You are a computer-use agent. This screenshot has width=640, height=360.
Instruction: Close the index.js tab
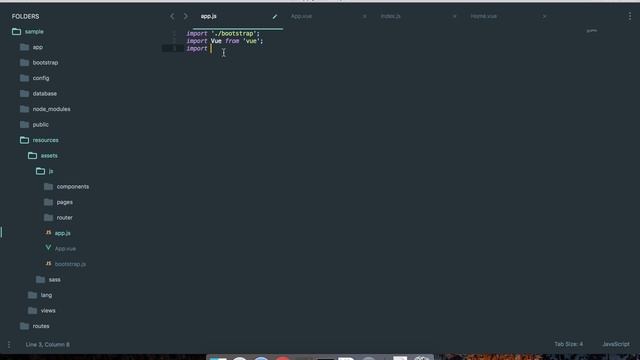(x=454, y=16)
